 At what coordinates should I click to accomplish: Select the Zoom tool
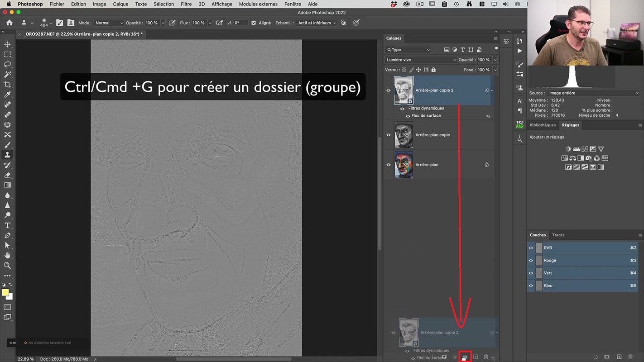coord(7,266)
